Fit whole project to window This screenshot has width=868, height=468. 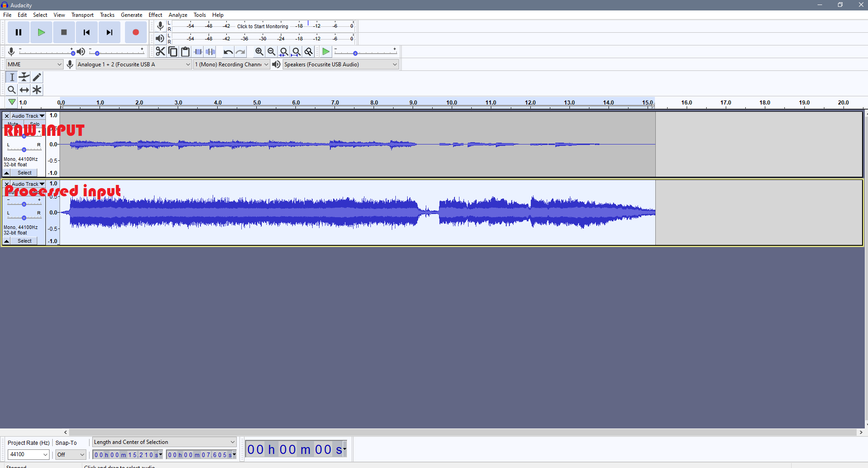296,52
